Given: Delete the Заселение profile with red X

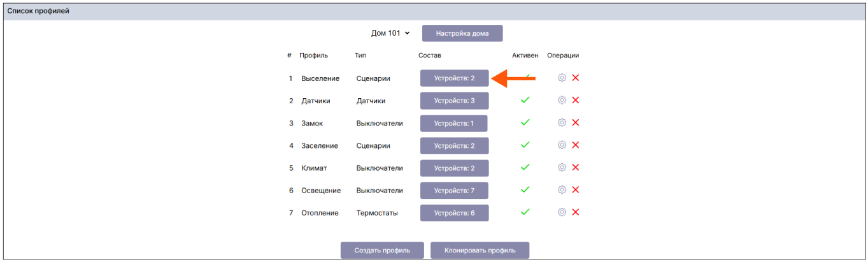Looking at the screenshot, I should tap(576, 145).
